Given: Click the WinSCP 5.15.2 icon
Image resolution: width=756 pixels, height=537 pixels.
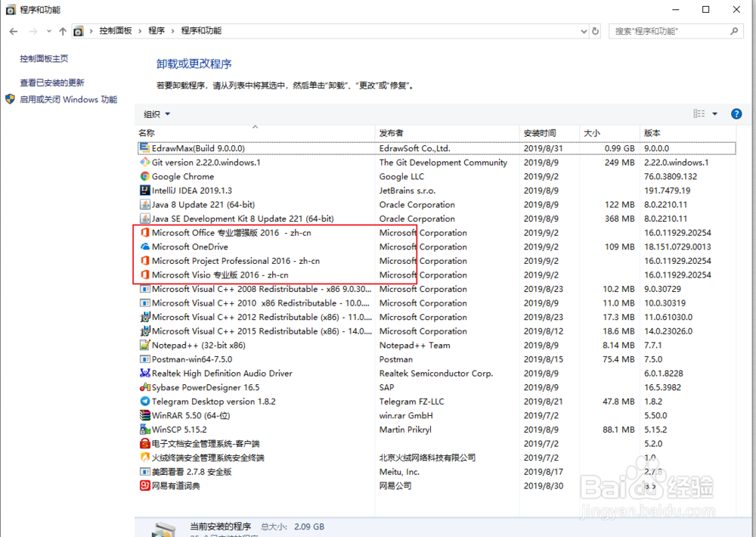Looking at the screenshot, I should click(x=144, y=429).
